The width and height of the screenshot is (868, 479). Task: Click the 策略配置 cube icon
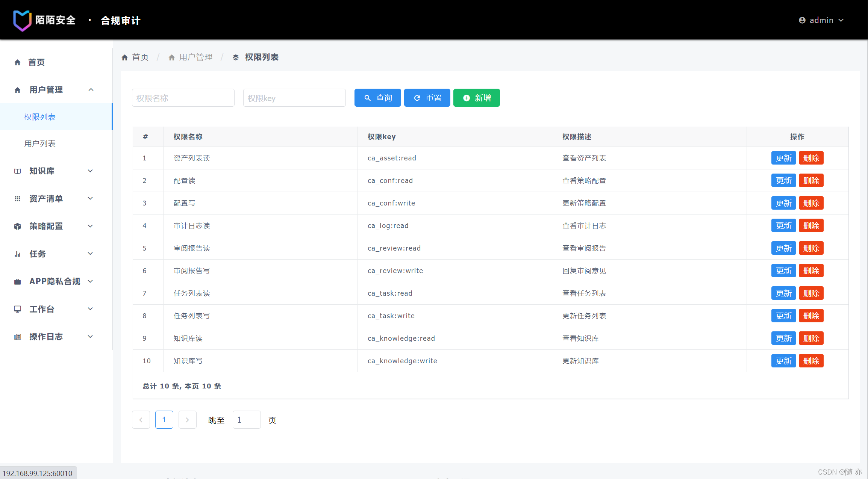[x=17, y=227]
